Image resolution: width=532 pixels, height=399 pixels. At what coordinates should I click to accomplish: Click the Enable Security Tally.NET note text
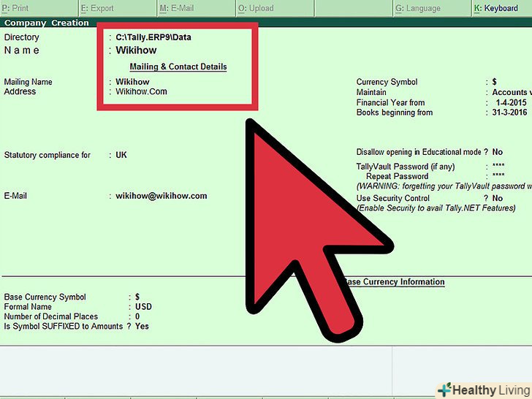(436, 208)
